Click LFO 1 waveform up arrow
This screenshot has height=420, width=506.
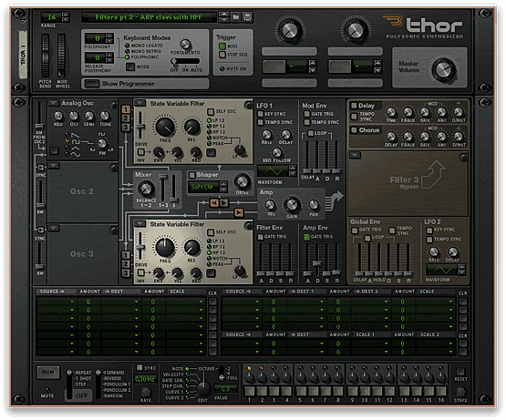click(x=293, y=168)
